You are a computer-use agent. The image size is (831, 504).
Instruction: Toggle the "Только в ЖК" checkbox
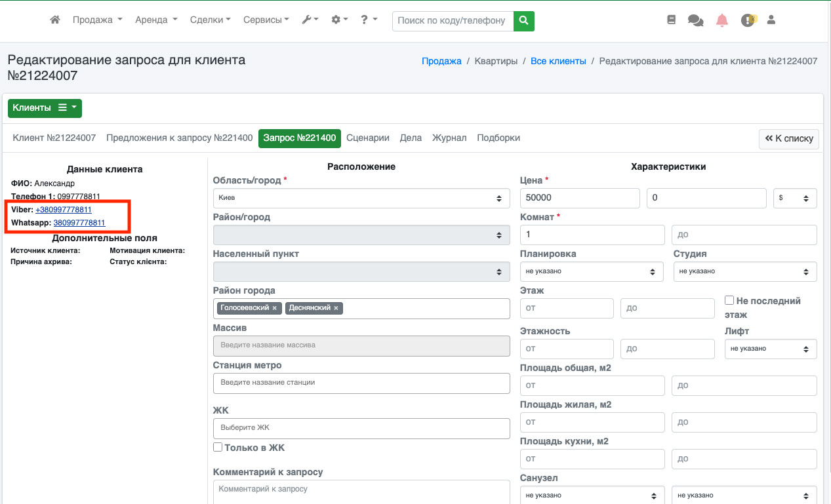tap(218, 447)
